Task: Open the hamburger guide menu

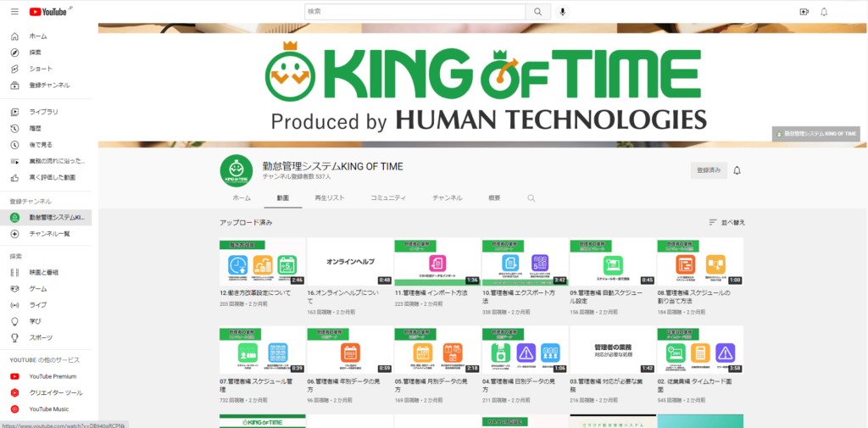Action: click(14, 12)
